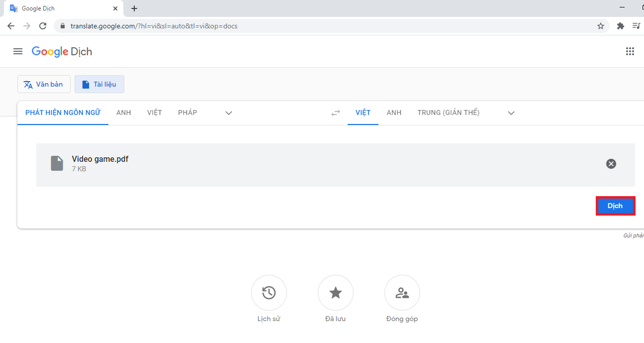This screenshot has height=343, width=644.
Task: Remove the Video game.pdf file
Action: [611, 164]
